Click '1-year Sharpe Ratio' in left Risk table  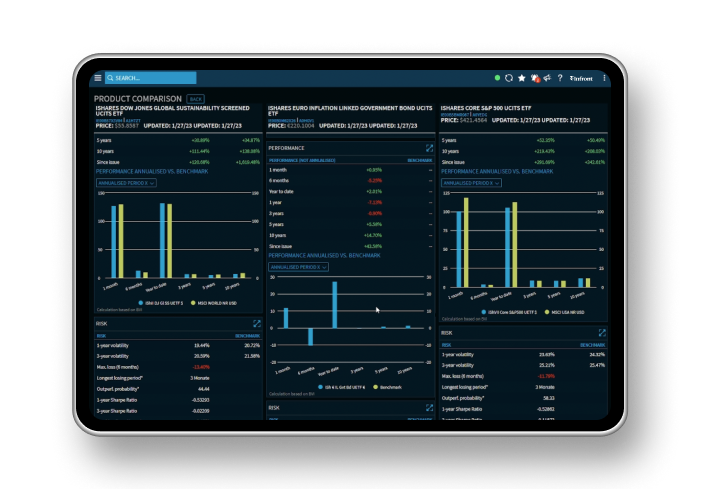click(x=117, y=400)
